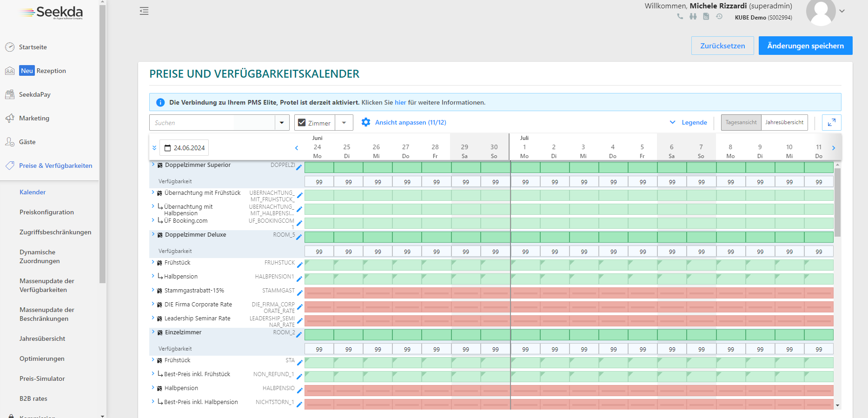Open Preiskonfiguration in the sidebar
868x418 pixels.
pyautogui.click(x=46, y=212)
